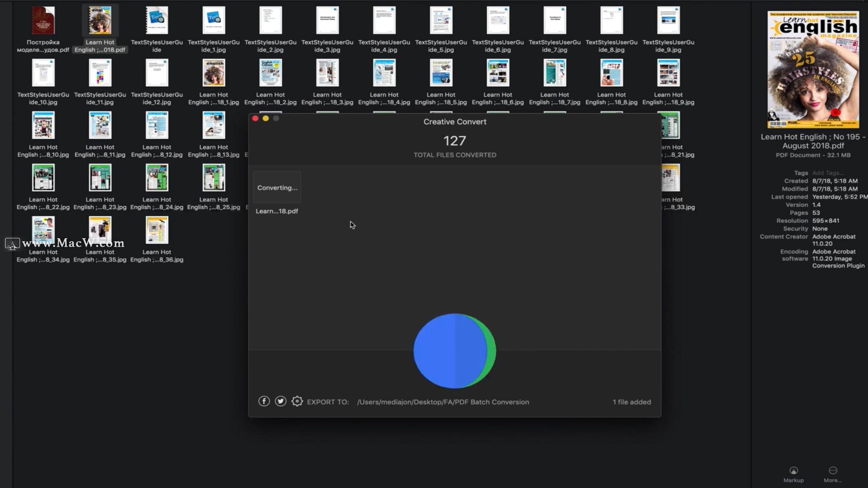
Task: Click the 127 total files converted counter
Action: [x=455, y=141]
